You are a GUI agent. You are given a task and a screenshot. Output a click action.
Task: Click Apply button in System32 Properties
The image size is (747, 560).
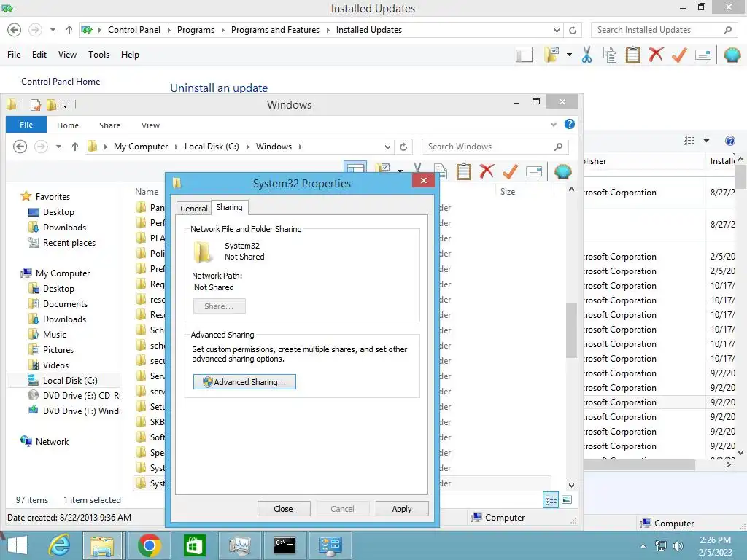click(x=402, y=508)
